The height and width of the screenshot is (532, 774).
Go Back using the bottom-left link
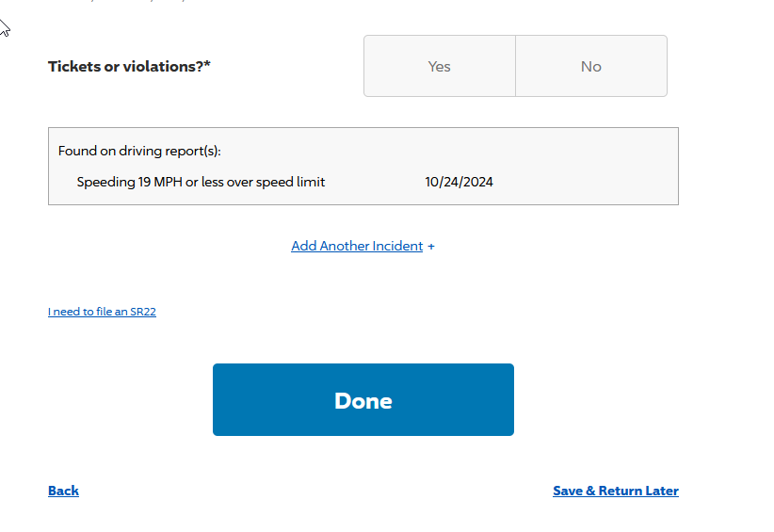pyautogui.click(x=63, y=491)
